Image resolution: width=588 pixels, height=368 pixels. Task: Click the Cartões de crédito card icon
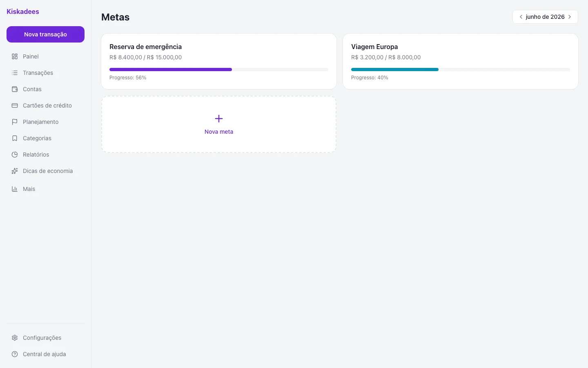click(15, 105)
